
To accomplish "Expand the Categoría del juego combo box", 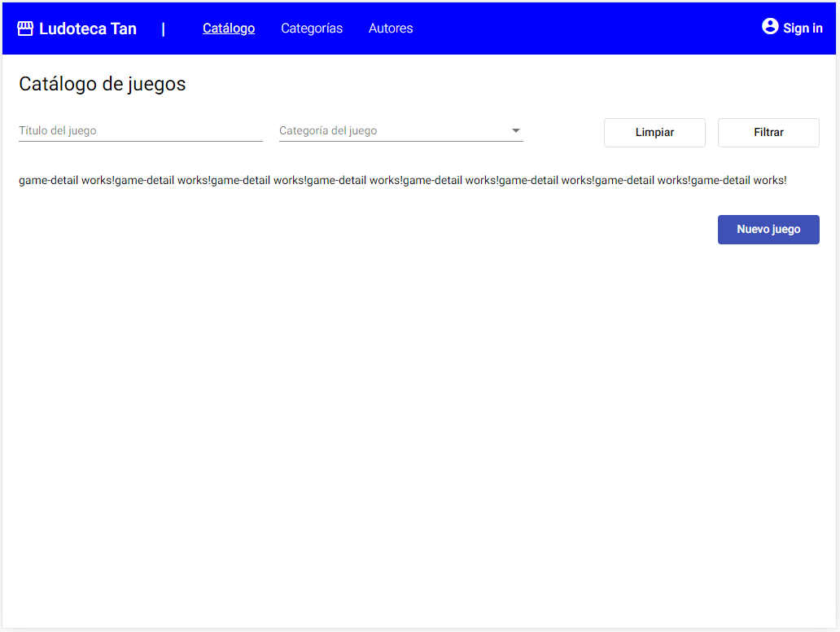I will coord(399,130).
